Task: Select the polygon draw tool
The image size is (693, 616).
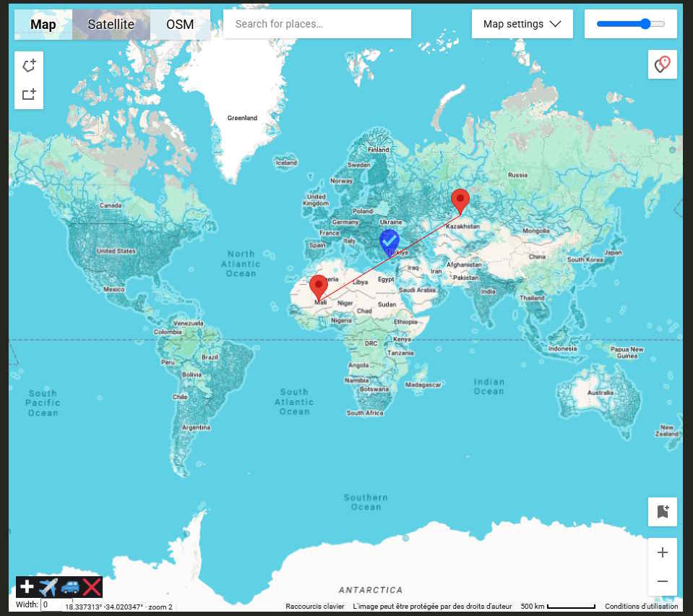Action: pyautogui.click(x=29, y=66)
